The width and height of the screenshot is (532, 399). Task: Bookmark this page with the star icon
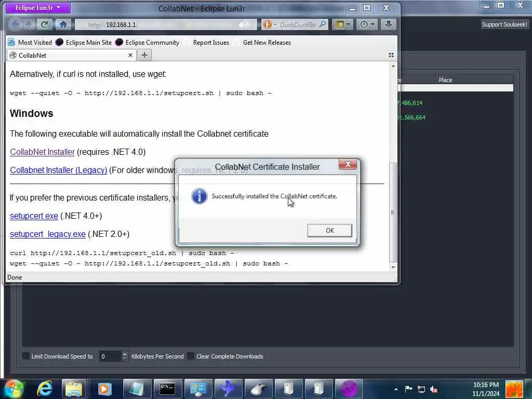coord(242,24)
